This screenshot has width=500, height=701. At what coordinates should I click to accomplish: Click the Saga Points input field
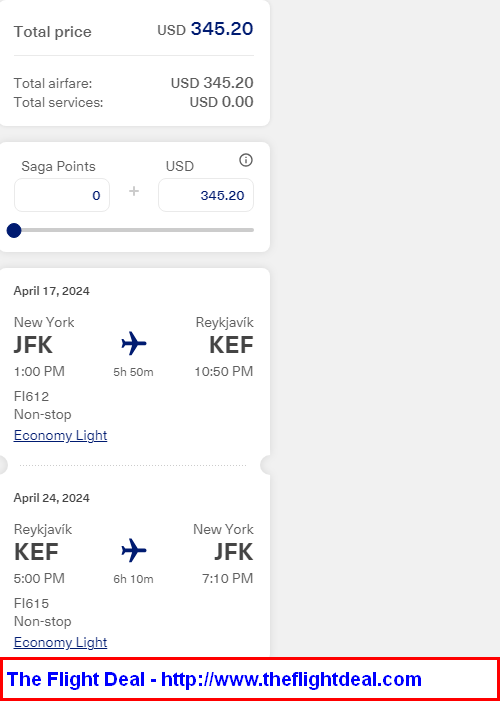click(62, 195)
